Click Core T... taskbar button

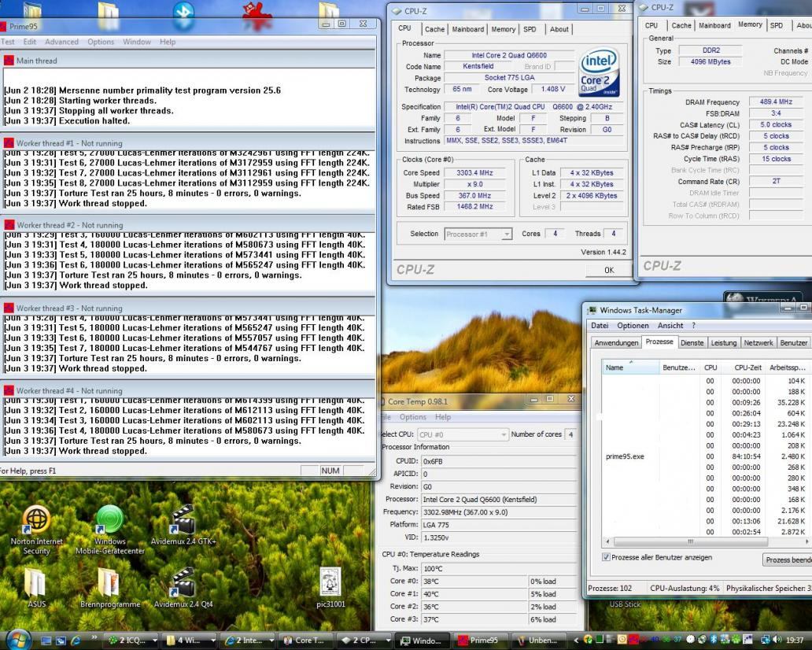coord(307,641)
